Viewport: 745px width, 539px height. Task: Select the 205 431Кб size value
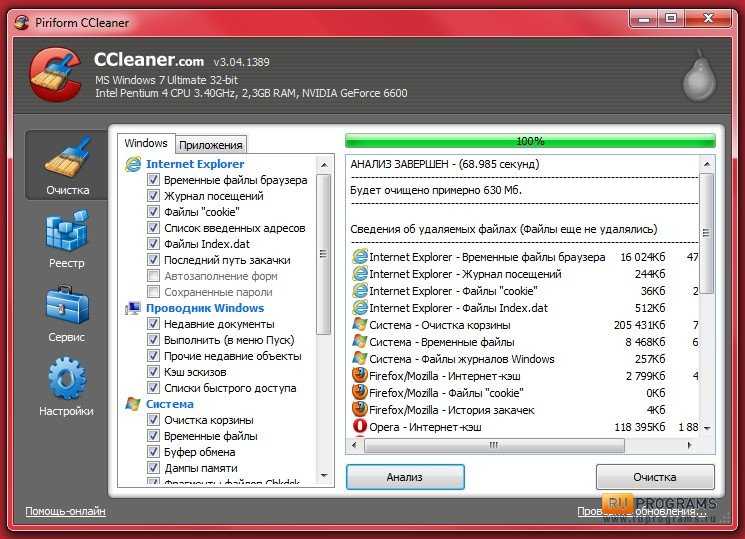[640, 325]
